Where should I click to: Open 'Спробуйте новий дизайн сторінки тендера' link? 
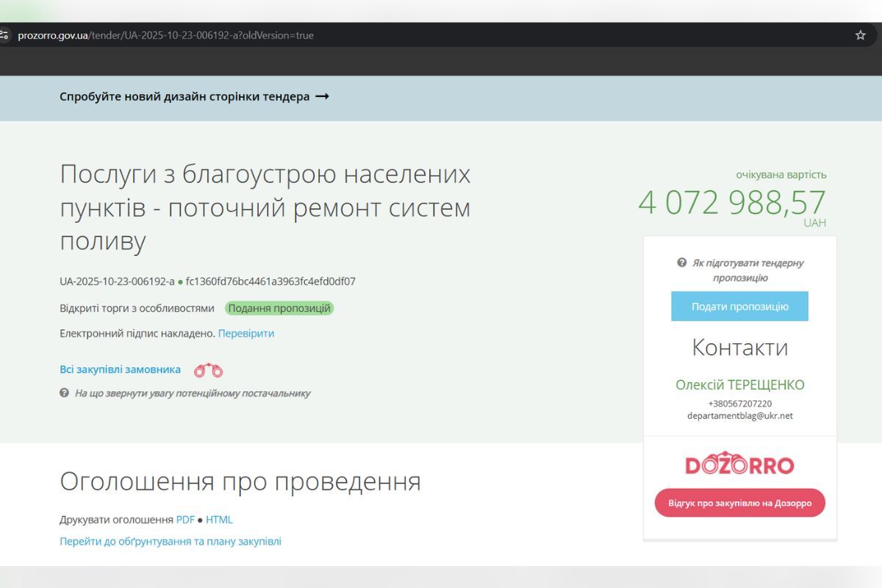184,97
